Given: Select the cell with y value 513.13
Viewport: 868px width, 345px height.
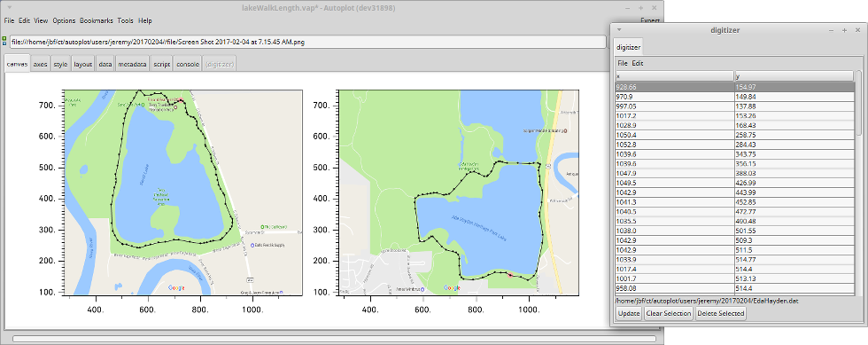Looking at the screenshot, I should click(x=794, y=278).
